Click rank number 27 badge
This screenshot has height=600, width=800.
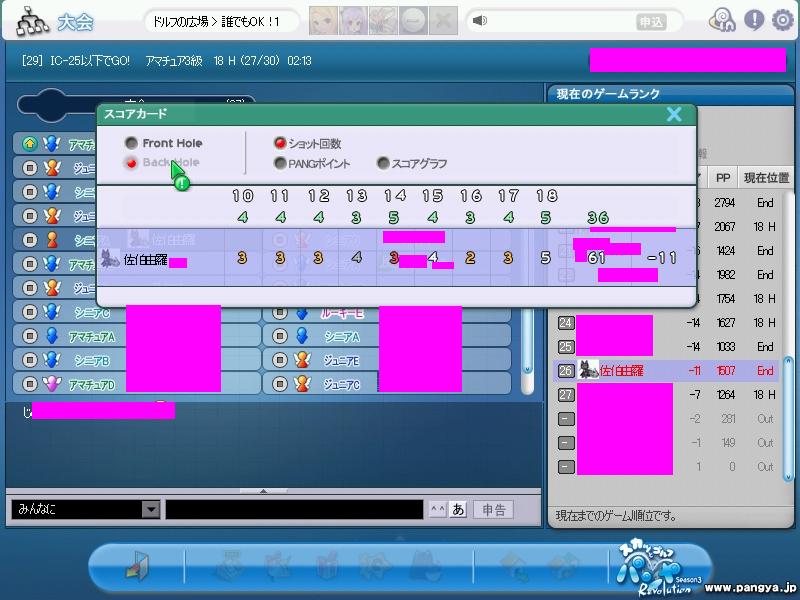(566, 394)
